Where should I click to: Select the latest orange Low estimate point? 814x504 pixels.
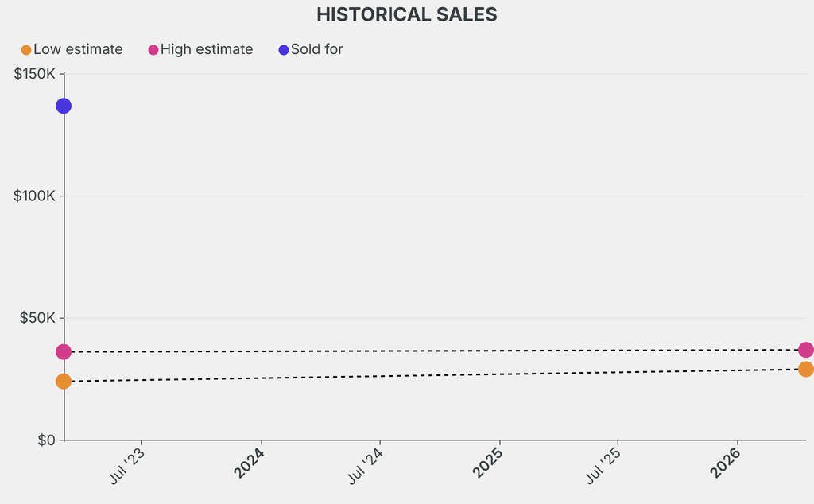(805, 369)
